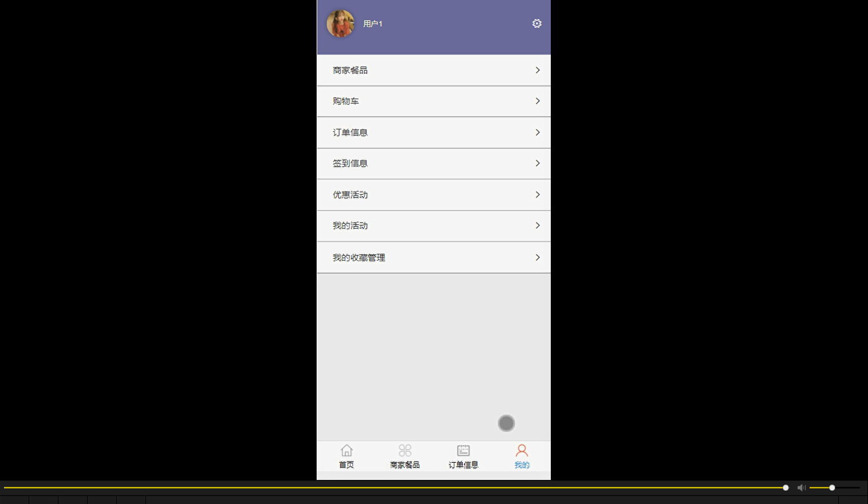Tap the 商家餐品 tab clover icon
This screenshot has height=504, width=868.
tap(405, 451)
